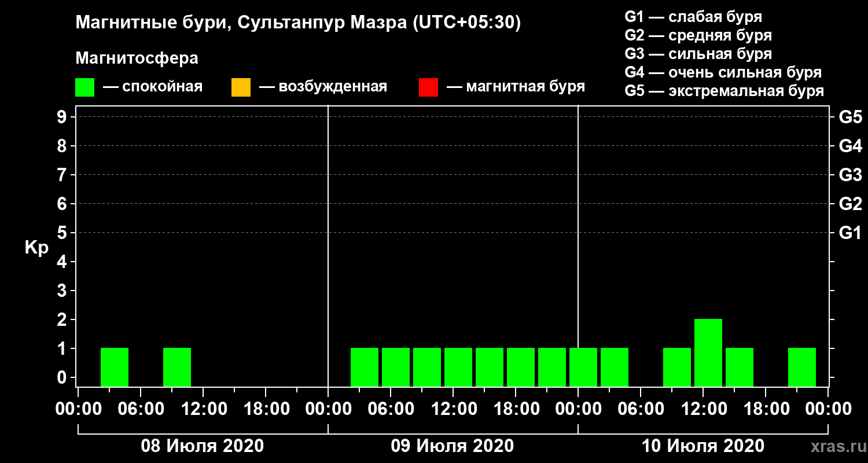Click the Kp axis value 9

point(63,117)
